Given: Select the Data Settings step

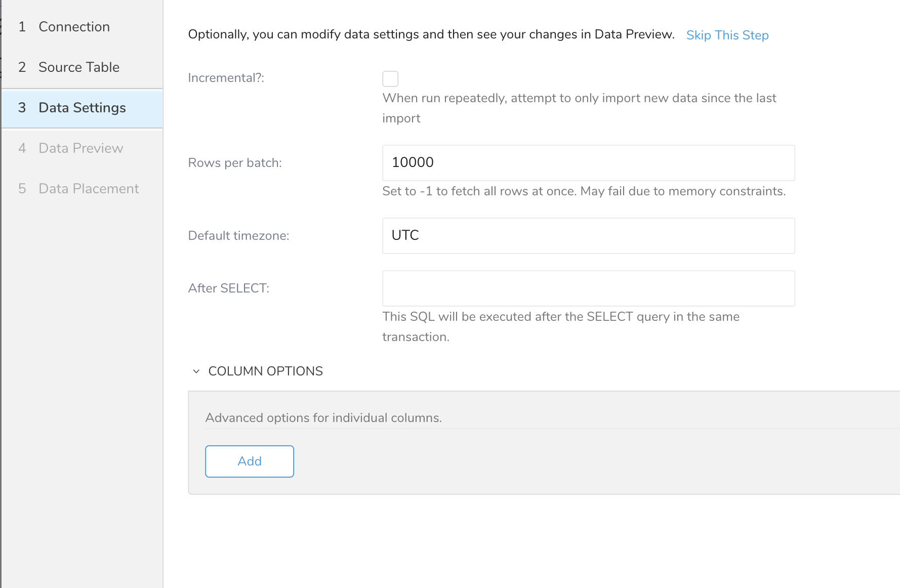Looking at the screenshot, I should 82,108.
